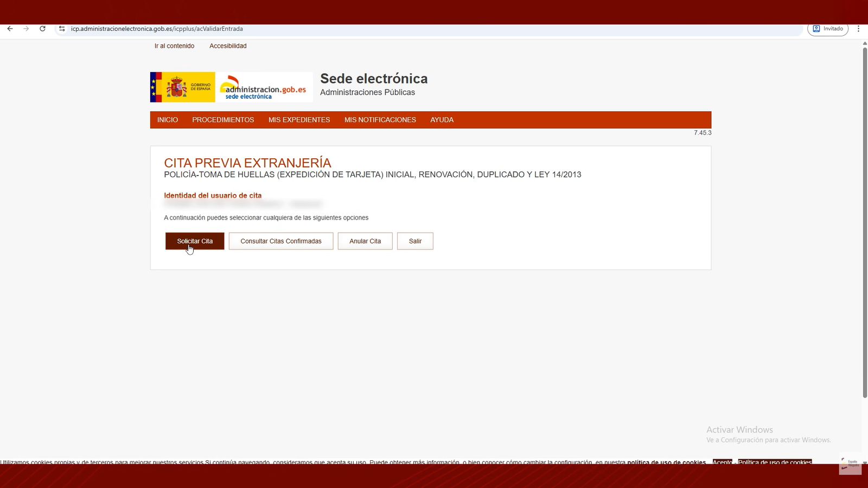This screenshot has width=868, height=488.
Task: Open 'Política de uso de cookies' button
Action: click(775, 462)
